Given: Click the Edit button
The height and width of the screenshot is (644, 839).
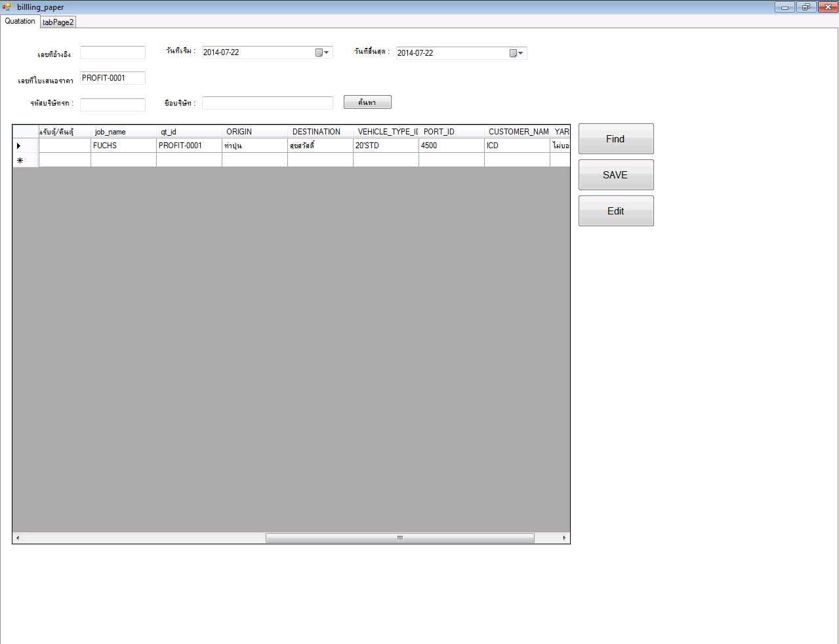Looking at the screenshot, I should click(616, 211).
